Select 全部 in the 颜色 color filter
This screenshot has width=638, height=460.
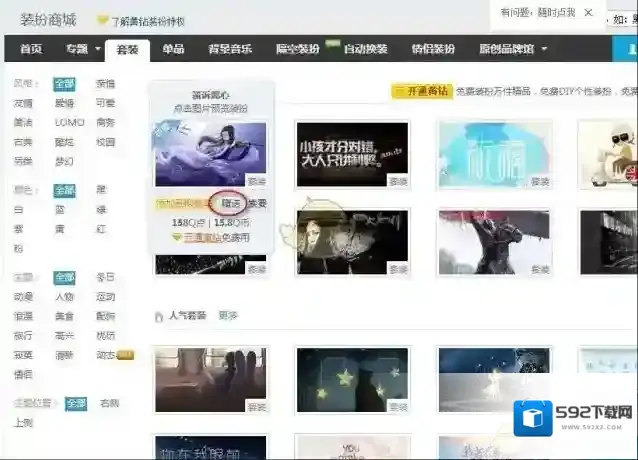64,190
